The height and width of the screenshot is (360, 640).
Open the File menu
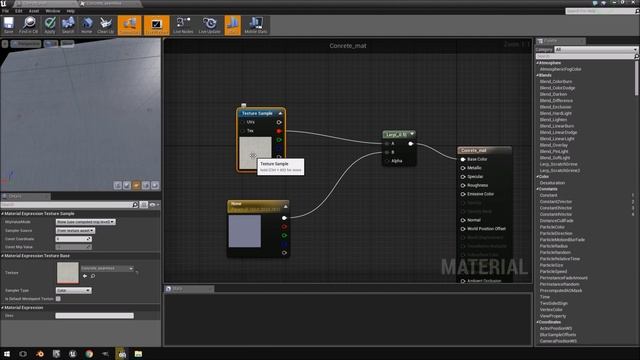5,11
